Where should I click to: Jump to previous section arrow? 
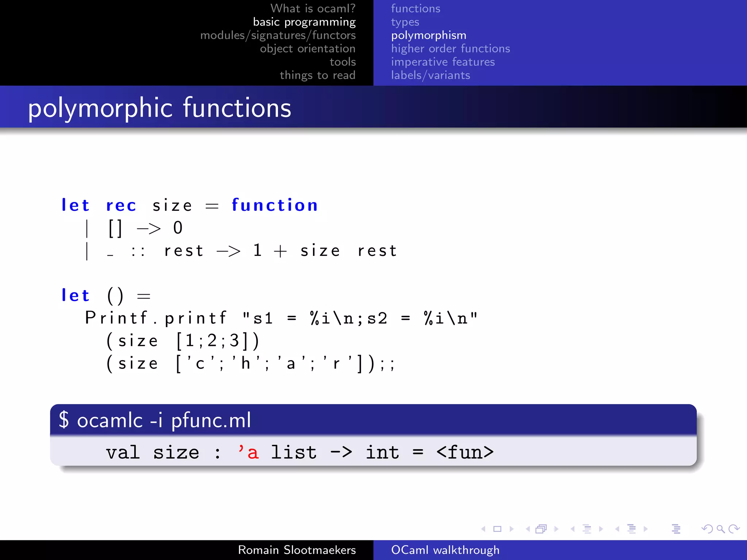coord(617,529)
